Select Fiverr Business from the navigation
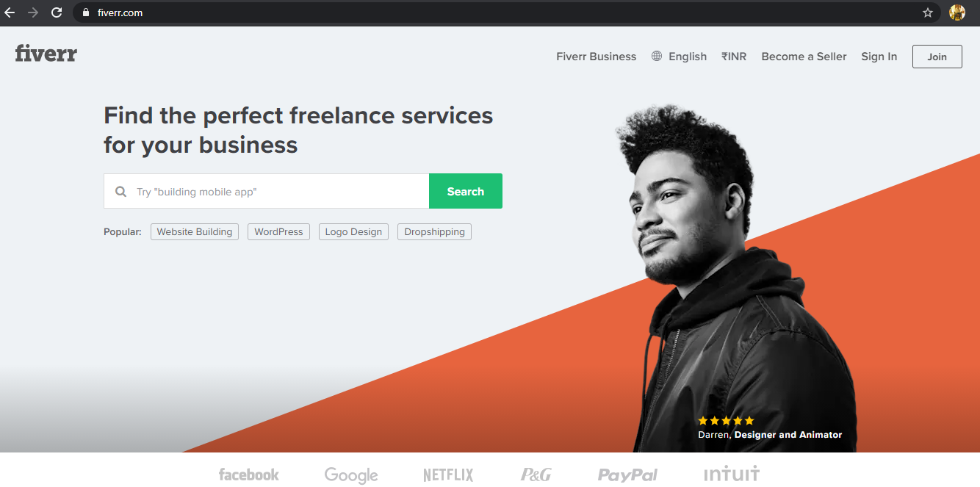980x487 pixels. click(x=596, y=56)
